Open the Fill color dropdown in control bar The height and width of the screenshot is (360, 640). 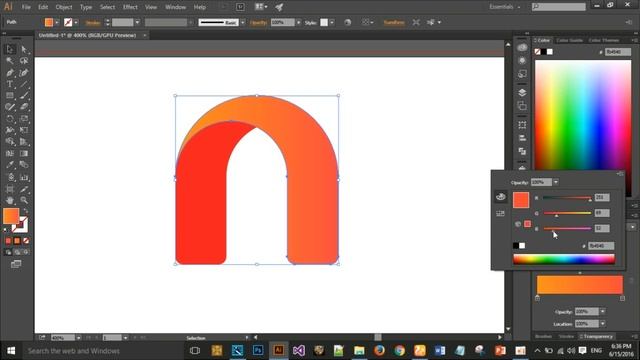pyautogui.click(x=57, y=23)
